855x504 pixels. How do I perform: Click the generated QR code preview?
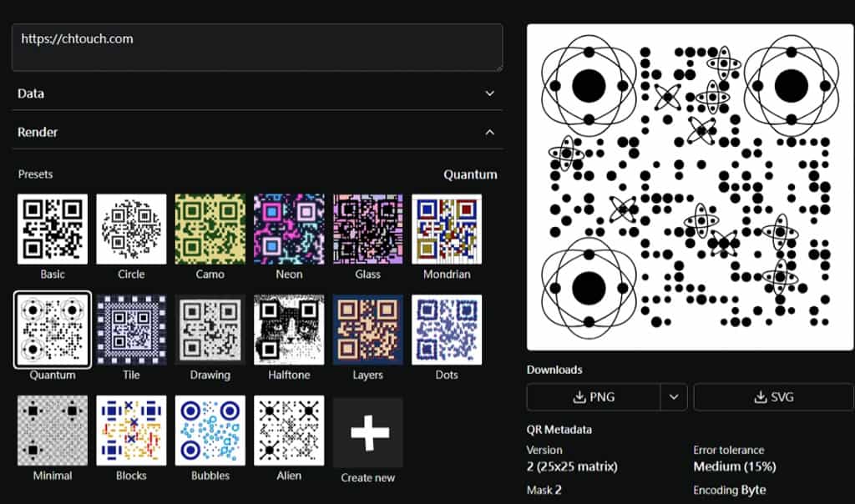[x=690, y=187]
